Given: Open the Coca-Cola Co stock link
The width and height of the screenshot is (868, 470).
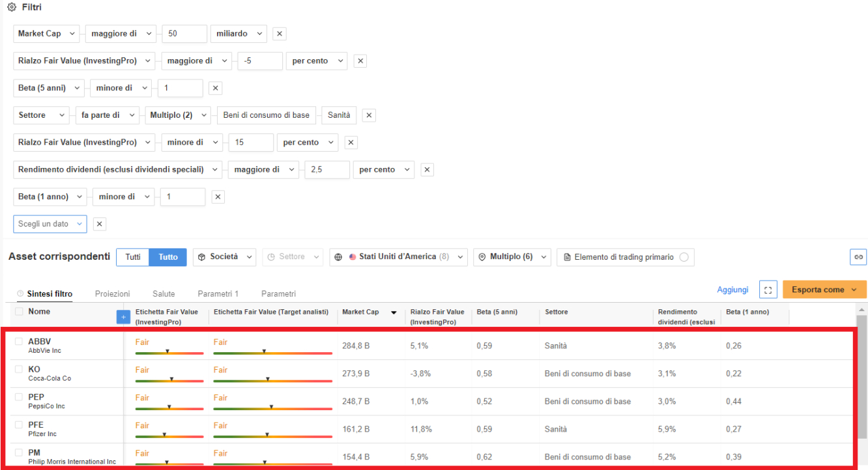Looking at the screenshot, I should [50, 378].
